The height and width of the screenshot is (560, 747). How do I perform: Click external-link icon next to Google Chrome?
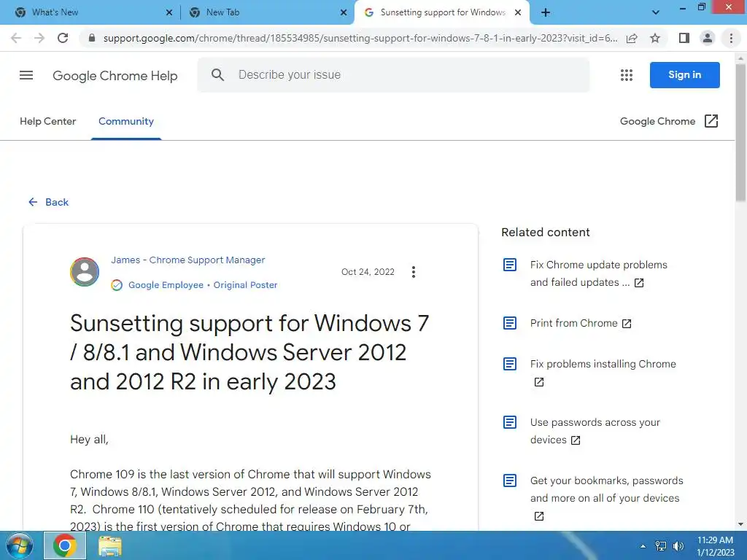tap(711, 121)
